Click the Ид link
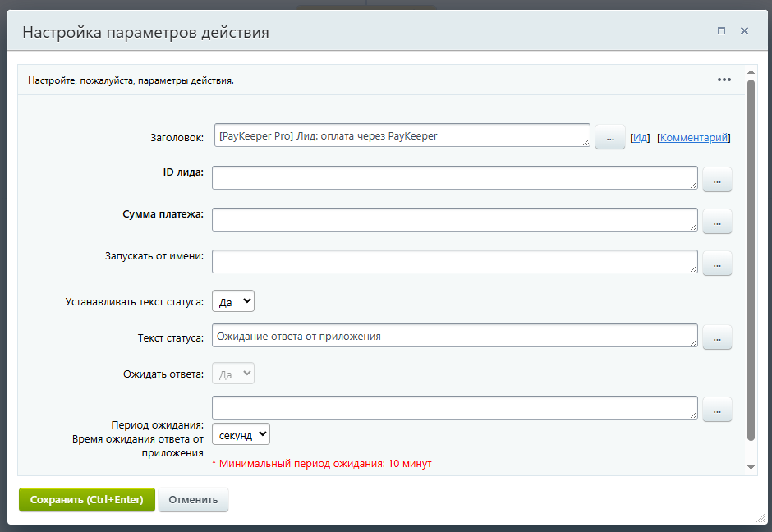Screen dimensions: 772x532 tap(641, 138)
